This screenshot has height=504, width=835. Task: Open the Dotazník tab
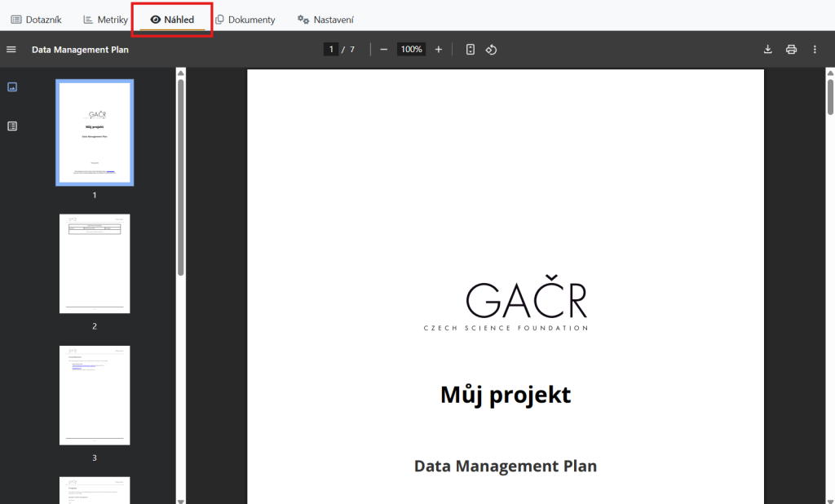pos(36,20)
